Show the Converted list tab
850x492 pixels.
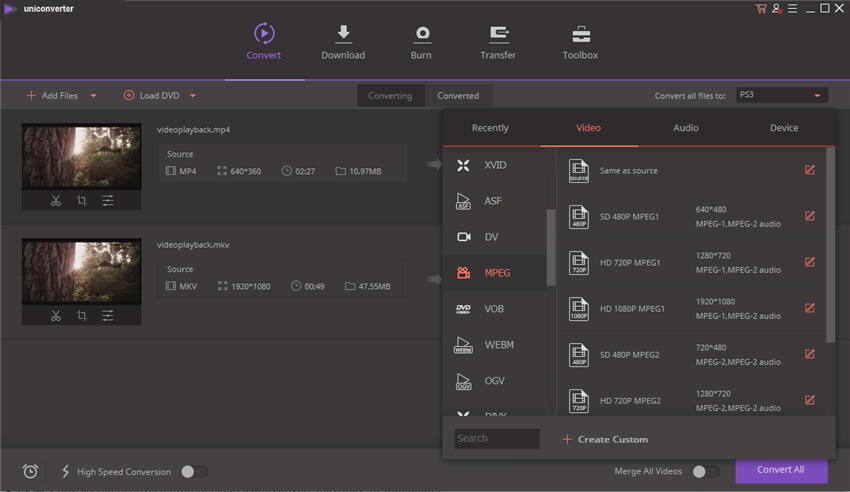tap(458, 95)
